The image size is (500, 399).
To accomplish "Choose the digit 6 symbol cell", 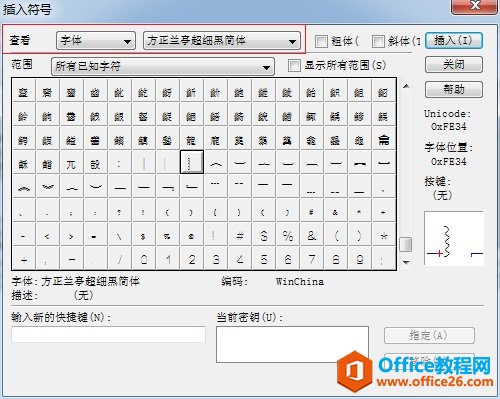I will coord(288,259).
